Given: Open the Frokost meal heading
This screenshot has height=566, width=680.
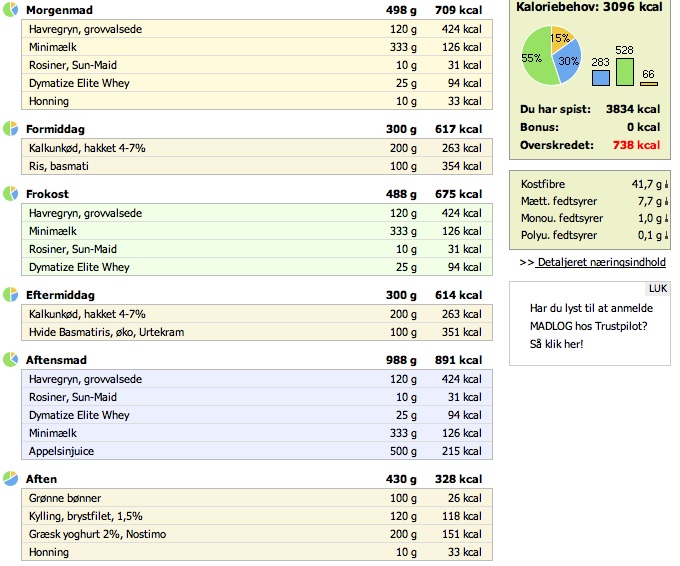Looking at the screenshot, I should tap(47, 194).
